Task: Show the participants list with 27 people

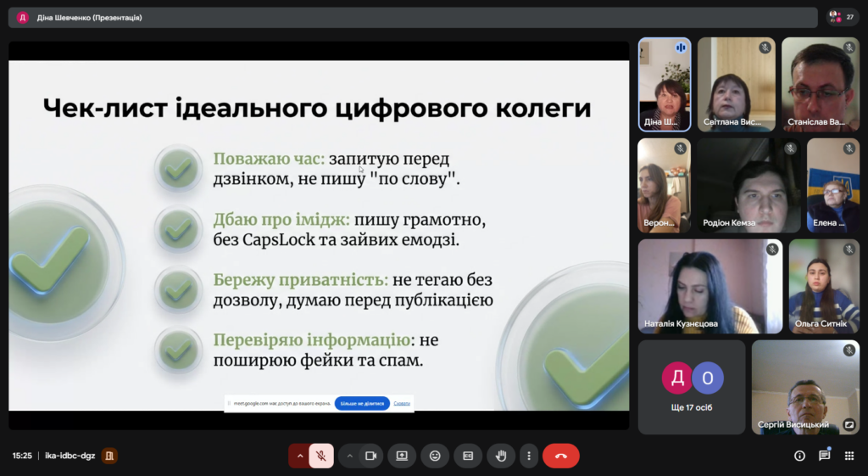Action: tap(842, 17)
